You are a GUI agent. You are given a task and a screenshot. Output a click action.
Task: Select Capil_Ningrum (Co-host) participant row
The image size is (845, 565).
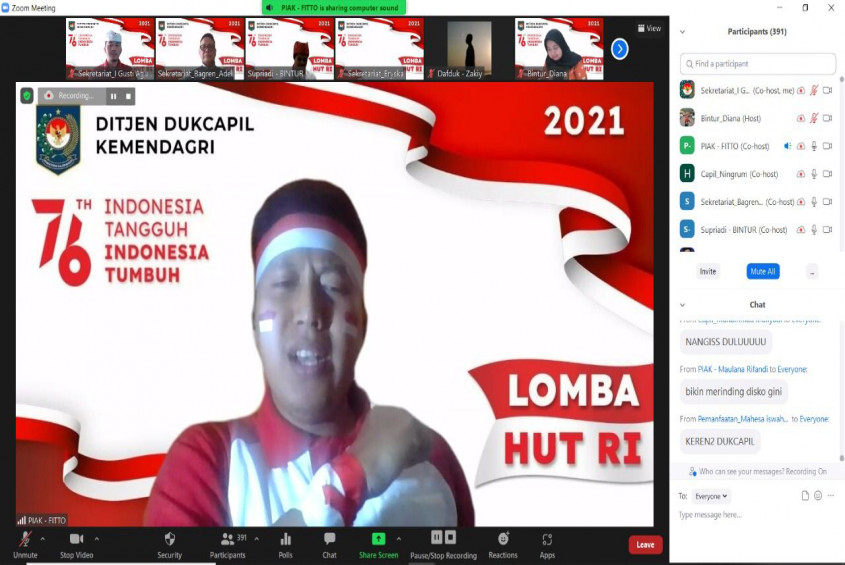(x=757, y=174)
